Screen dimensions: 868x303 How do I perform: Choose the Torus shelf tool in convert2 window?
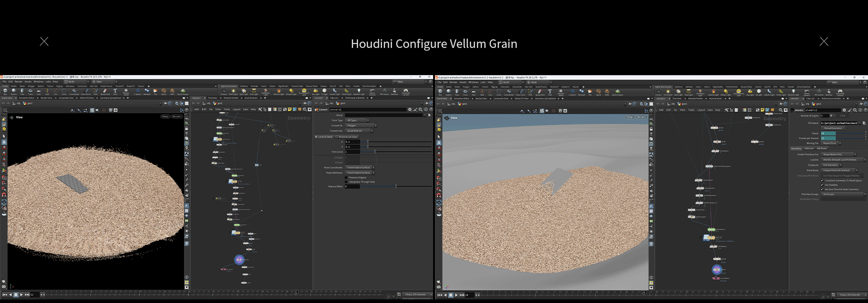coord(30,92)
